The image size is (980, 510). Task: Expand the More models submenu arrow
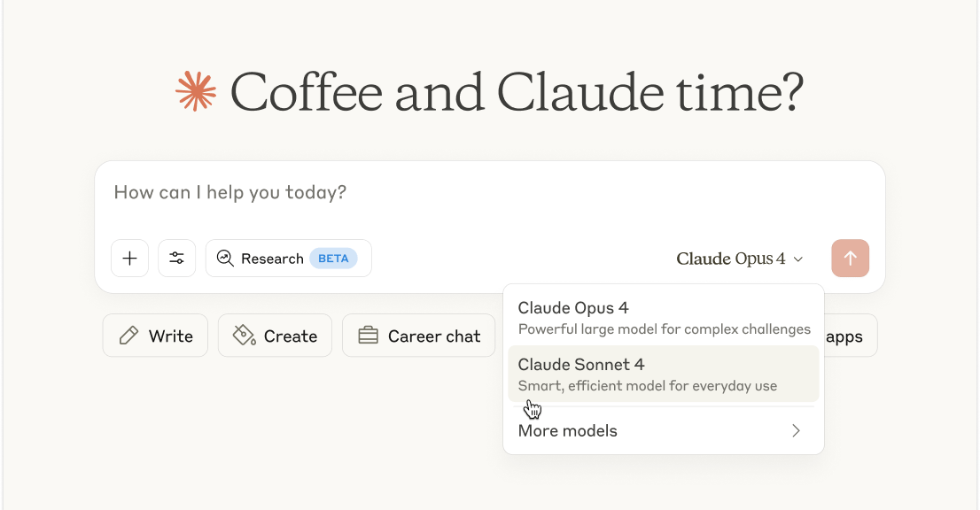point(796,431)
